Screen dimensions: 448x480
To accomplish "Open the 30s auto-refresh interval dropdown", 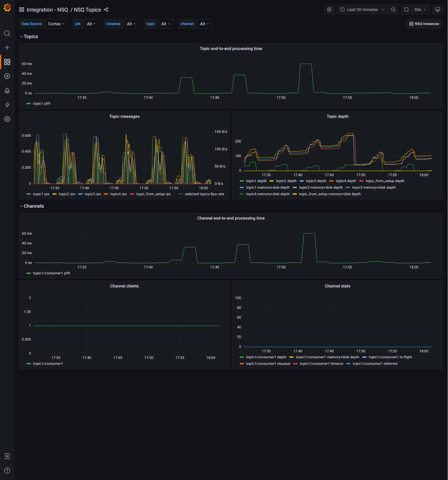I will pyautogui.click(x=420, y=9).
